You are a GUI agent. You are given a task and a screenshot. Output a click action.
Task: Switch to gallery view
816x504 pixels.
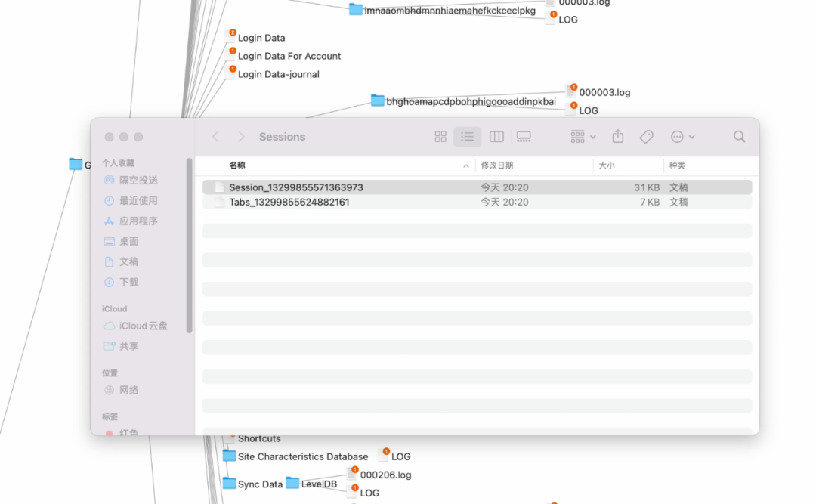[x=524, y=137]
